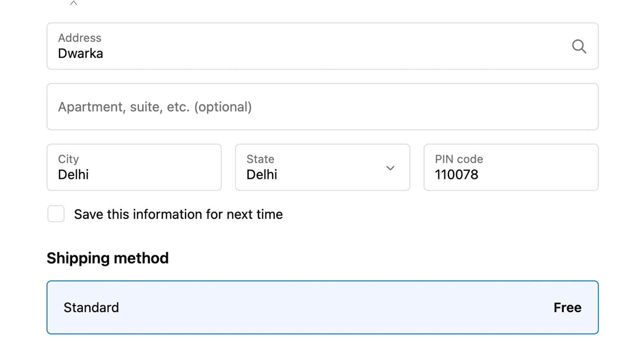Screen dimensions: 644x362
Task: Click the address search magnifier icon
Action: [x=579, y=46]
